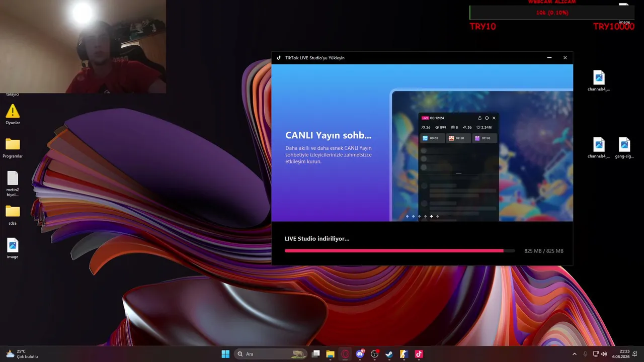Screen dimensions: 644x362
Task: Select the gang-sig... image file
Action: [x=624, y=148]
